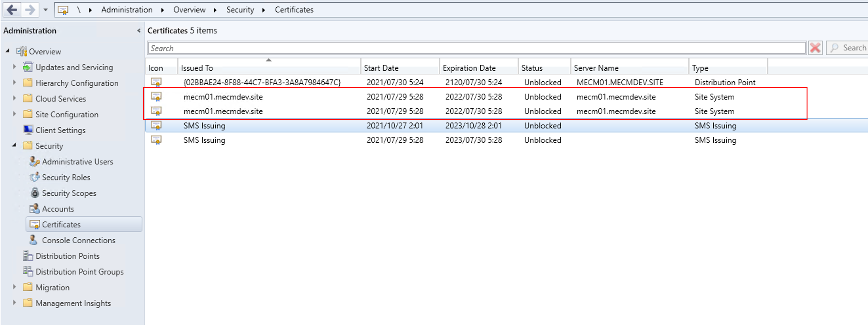Sort by Expiration Date column
This screenshot has height=325, width=868.
click(479, 68)
